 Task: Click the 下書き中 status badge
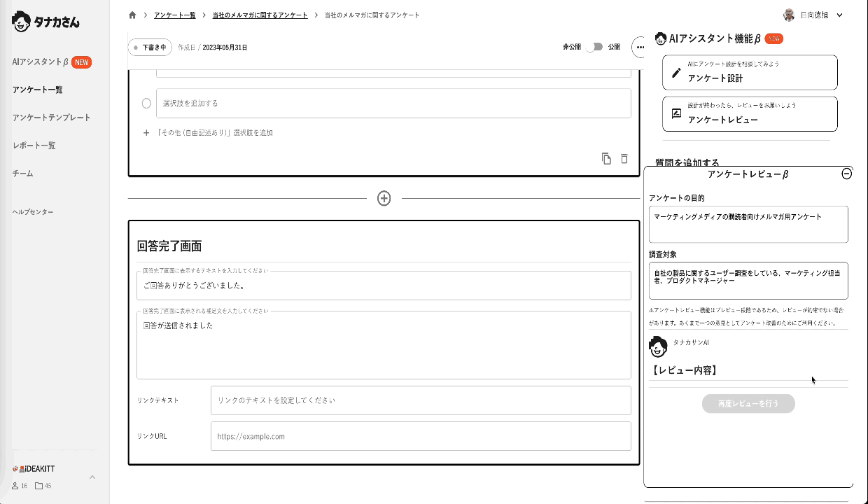[150, 48]
